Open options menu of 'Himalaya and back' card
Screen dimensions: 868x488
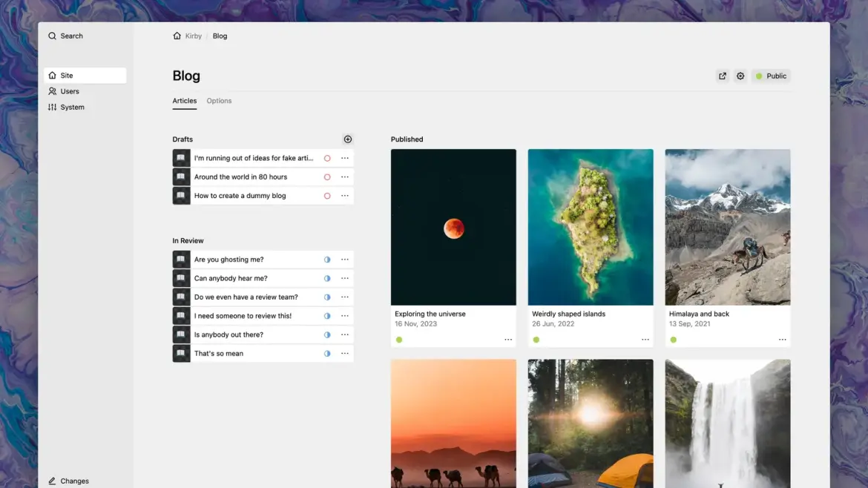point(782,340)
